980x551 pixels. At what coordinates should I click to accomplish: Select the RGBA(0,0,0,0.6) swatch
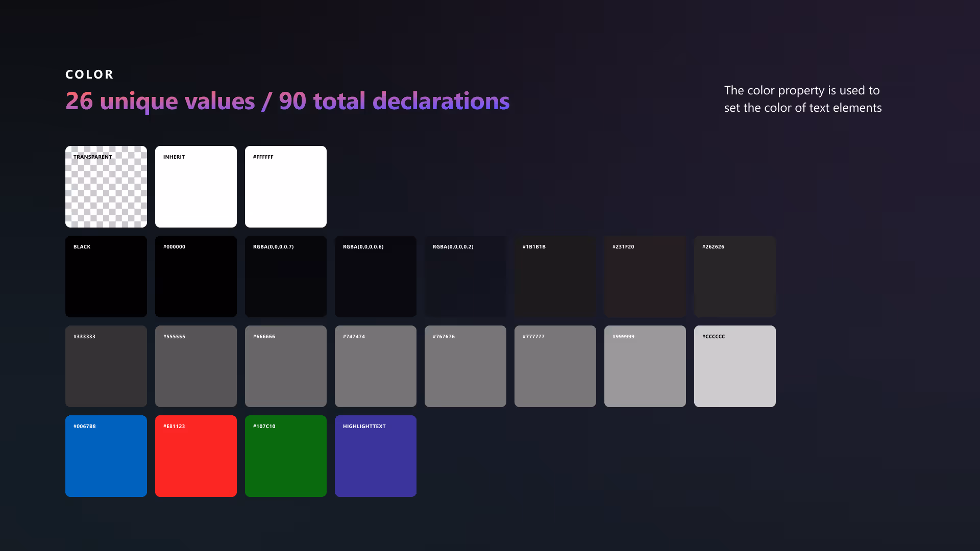click(375, 276)
